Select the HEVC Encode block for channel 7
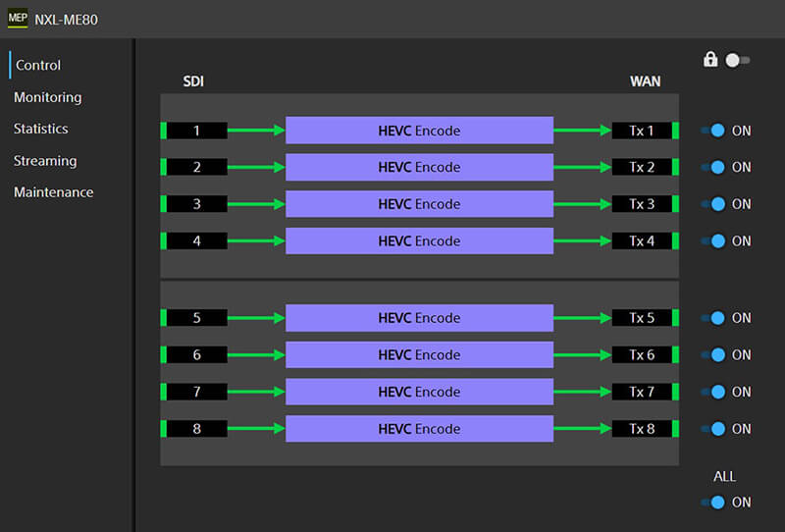 point(419,392)
